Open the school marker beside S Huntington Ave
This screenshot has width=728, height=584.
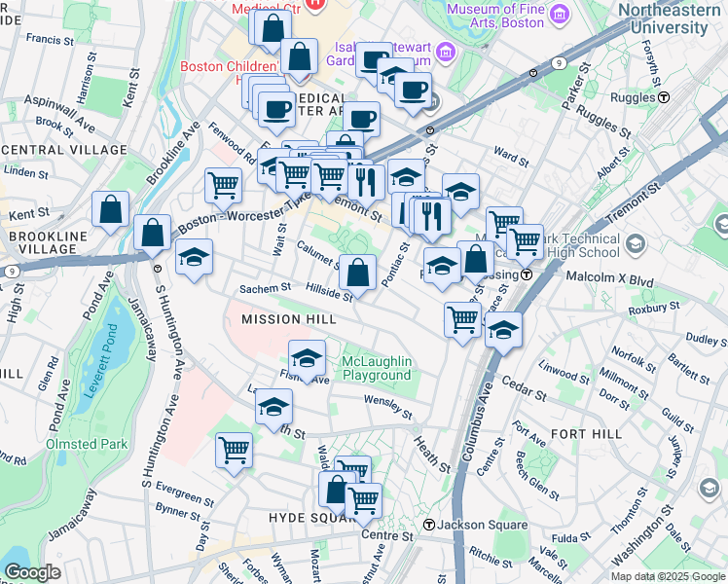coord(195,259)
